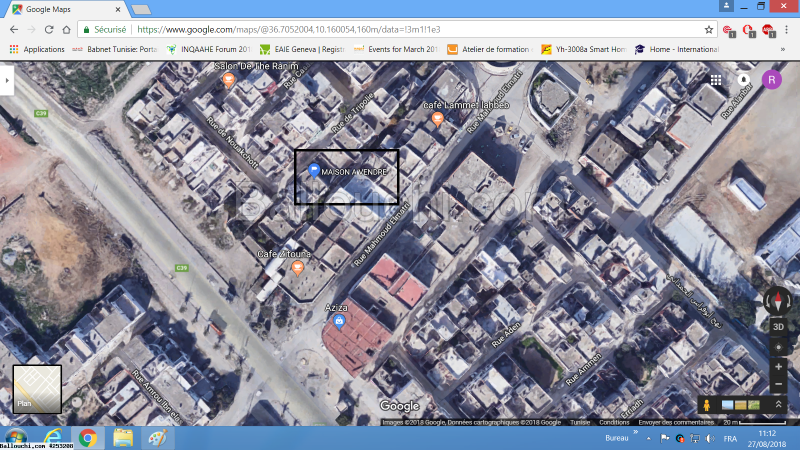800x450 pixels.
Task: Toggle the 3D tilt view
Action: (778, 327)
